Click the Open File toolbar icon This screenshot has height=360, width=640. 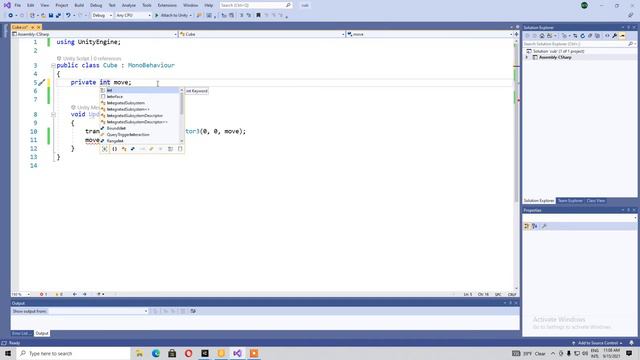pyautogui.click(x=43, y=15)
